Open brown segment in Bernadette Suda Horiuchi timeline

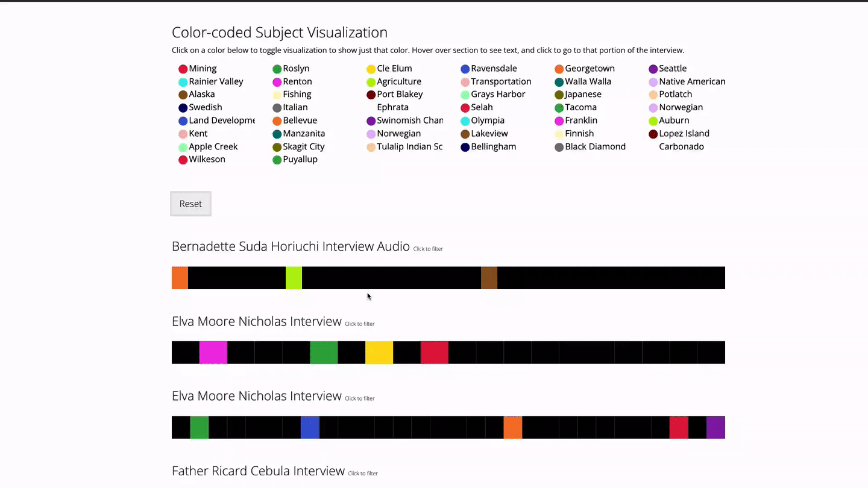click(489, 278)
